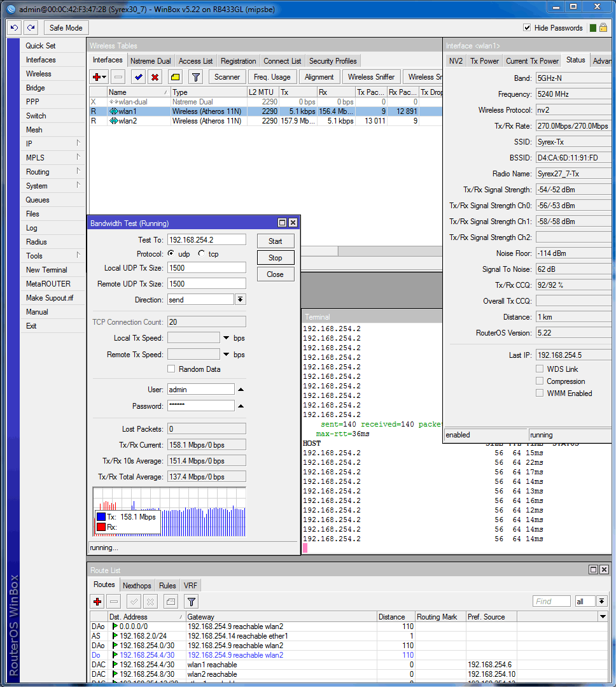The width and height of the screenshot is (616, 687).
Task: Click the Remove minus button in Wireless Tables
Action: [118, 77]
